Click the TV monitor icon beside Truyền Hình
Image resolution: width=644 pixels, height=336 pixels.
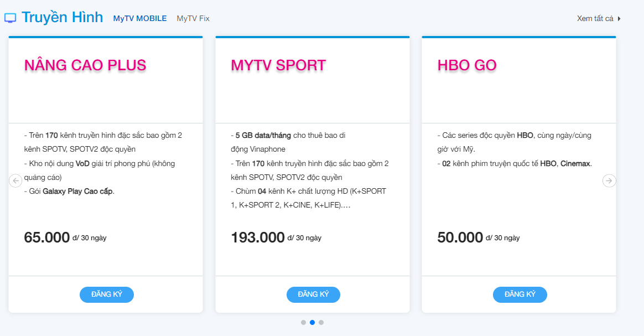(x=11, y=18)
